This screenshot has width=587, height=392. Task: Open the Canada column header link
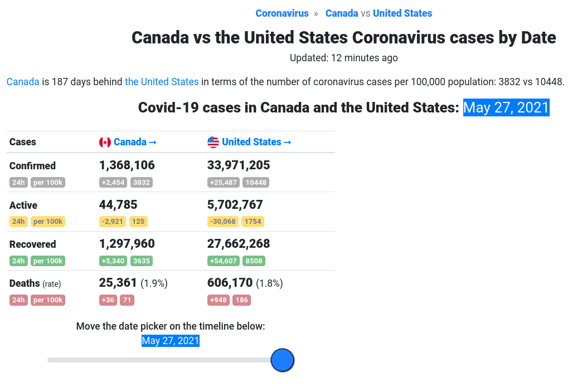point(134,142)
